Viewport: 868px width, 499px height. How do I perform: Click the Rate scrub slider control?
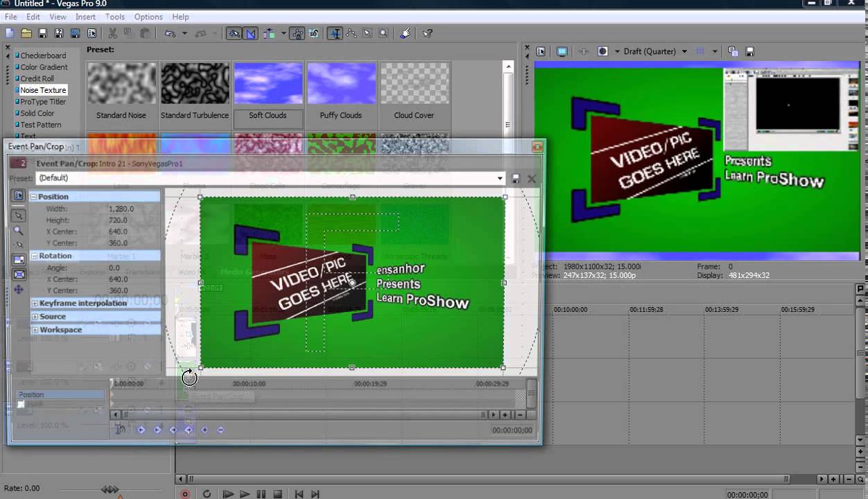[x=110, y=489]
